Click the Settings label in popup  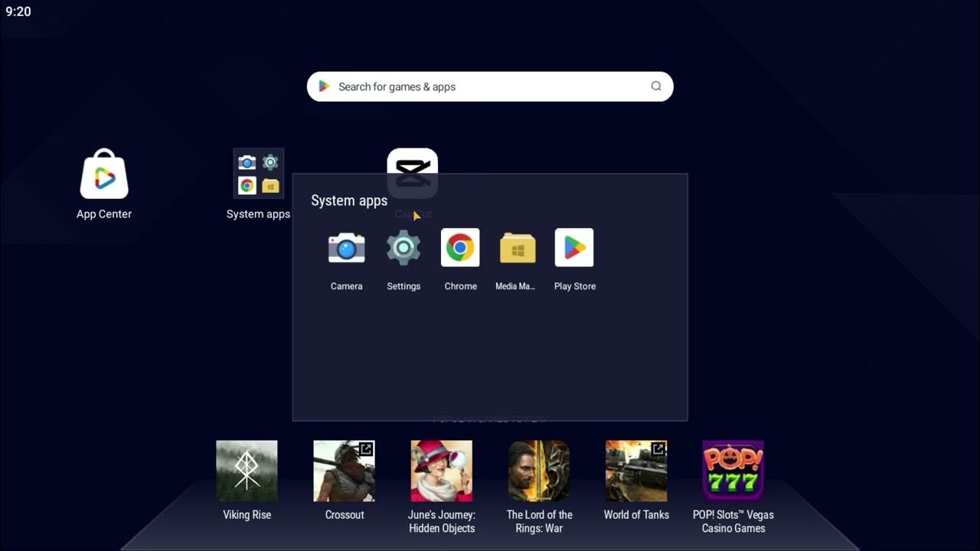(x=403, y=286)
